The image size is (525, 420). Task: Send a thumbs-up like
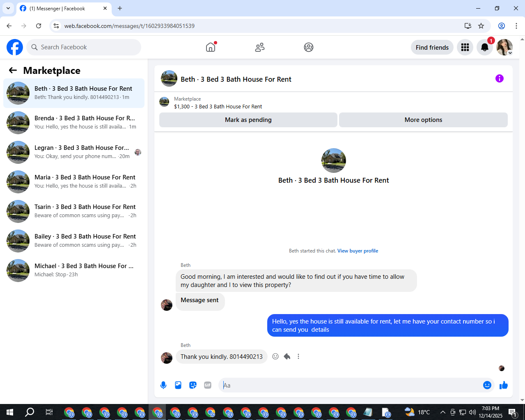click(x=504, y=385)
